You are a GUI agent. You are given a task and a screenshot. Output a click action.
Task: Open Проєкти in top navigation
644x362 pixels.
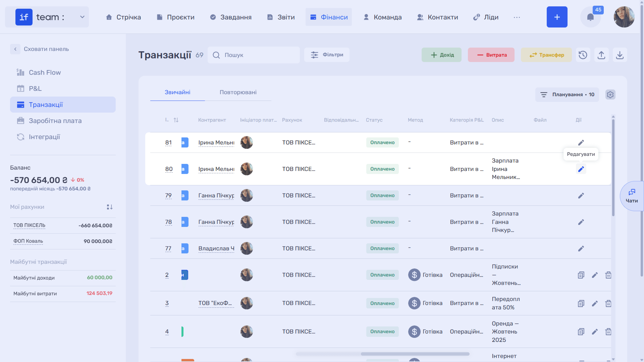point(175,17)
